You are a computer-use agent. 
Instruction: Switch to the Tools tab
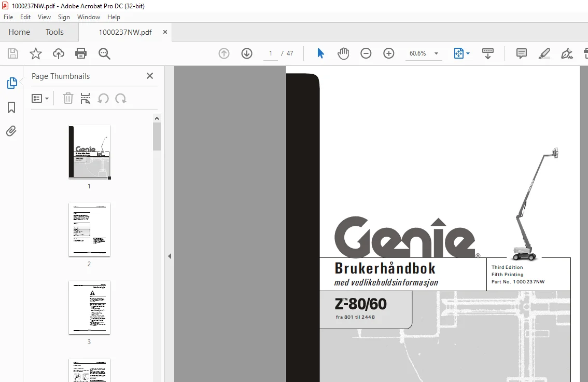[x=55, y=32]
